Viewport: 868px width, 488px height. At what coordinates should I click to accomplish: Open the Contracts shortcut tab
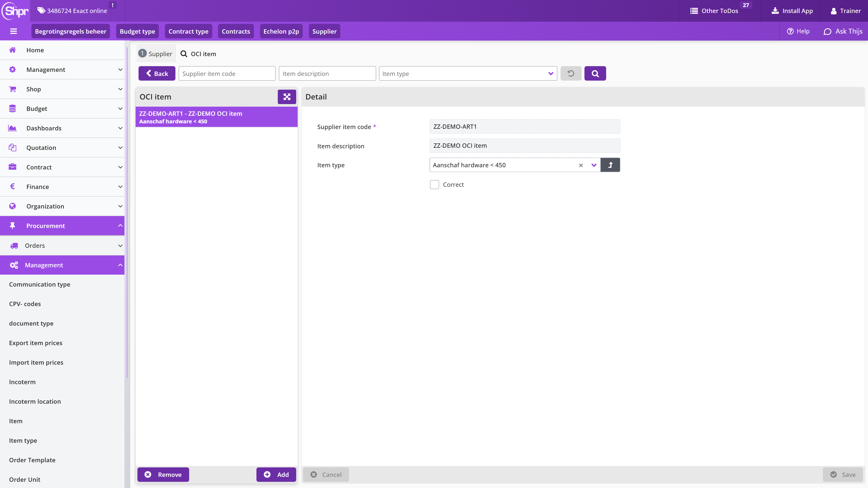click(x=236, y=31)
